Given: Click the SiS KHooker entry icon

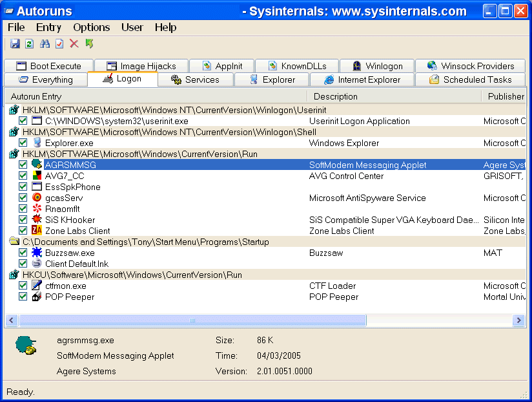Looking at the screenshot, I should coord(37,219).
